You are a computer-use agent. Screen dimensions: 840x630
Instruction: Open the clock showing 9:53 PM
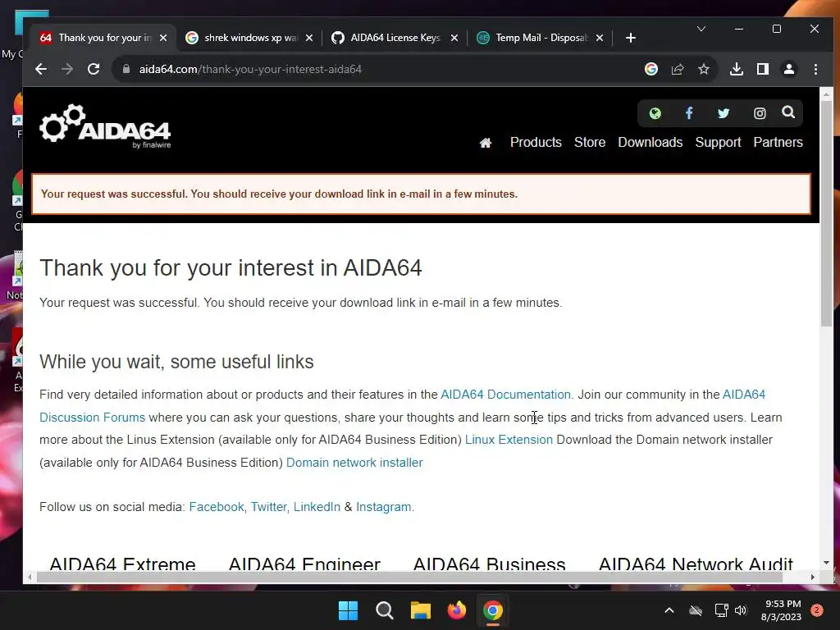(781, 610)
